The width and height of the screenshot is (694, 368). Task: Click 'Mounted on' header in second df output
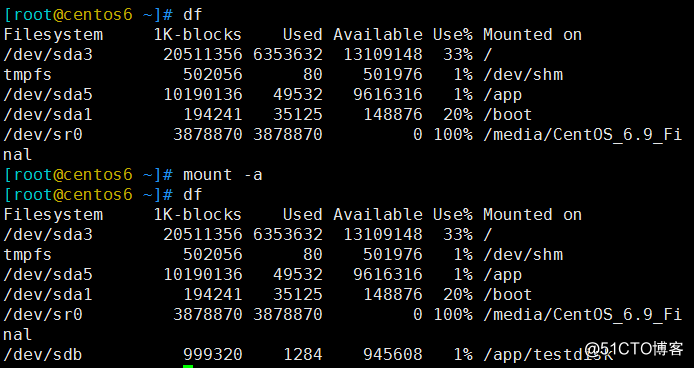point(532,215)
